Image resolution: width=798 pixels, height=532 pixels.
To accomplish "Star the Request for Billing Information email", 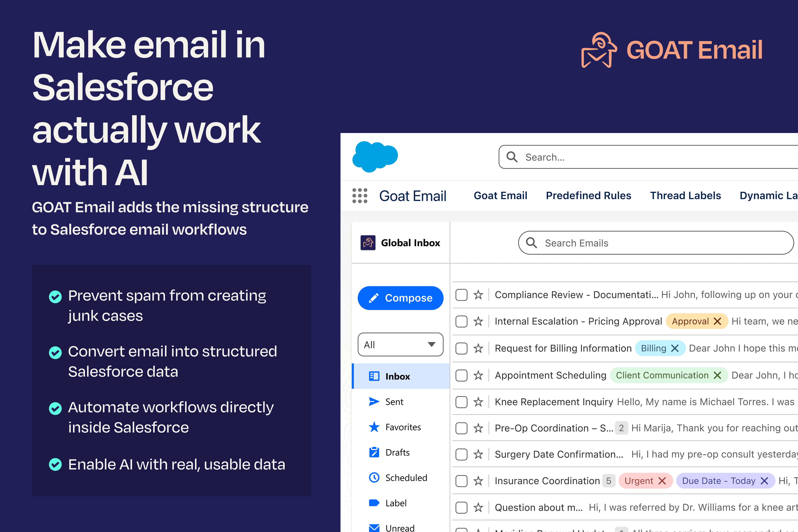I will [478, 349].
